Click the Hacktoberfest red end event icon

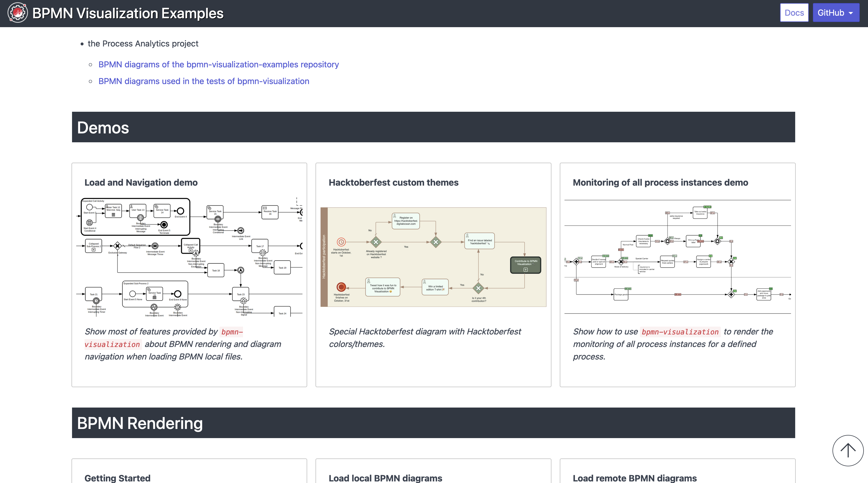pos(341,287)
